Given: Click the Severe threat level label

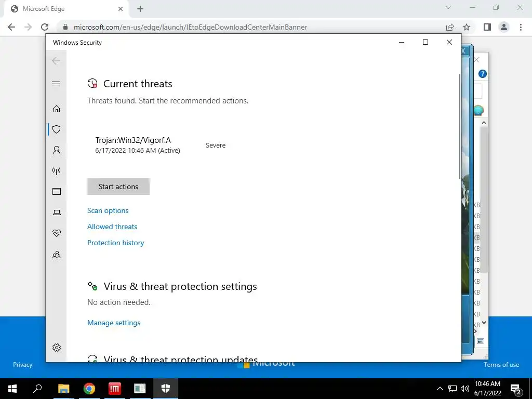Looking at the screenshot, I should click(216, 145).
